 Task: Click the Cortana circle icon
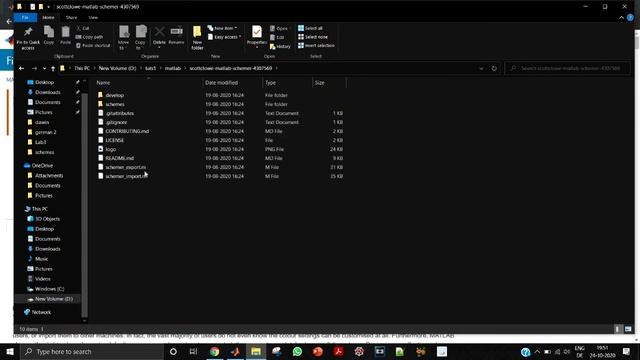173,351
